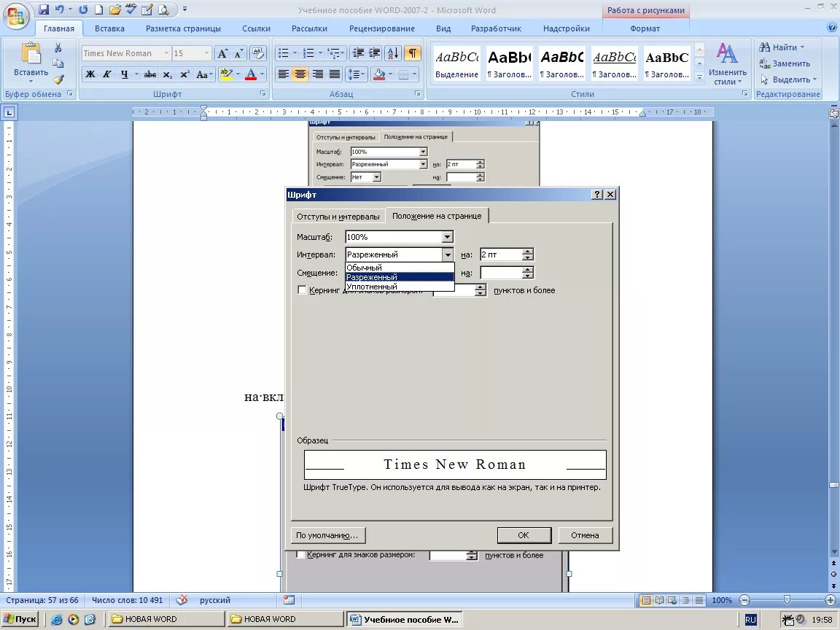Open print preview magnifier icon
Screen dimensions: 840x630
(163, 9)
